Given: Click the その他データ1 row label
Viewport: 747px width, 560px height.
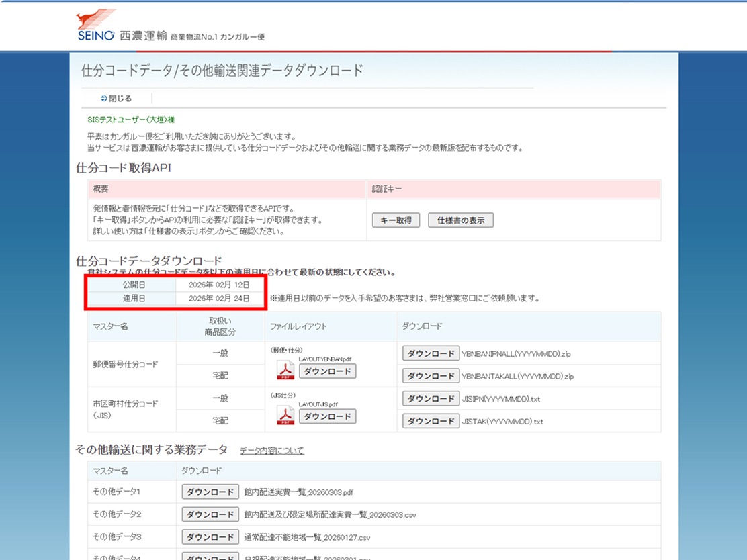Looking at the screenshot, I should coord(117,492).
